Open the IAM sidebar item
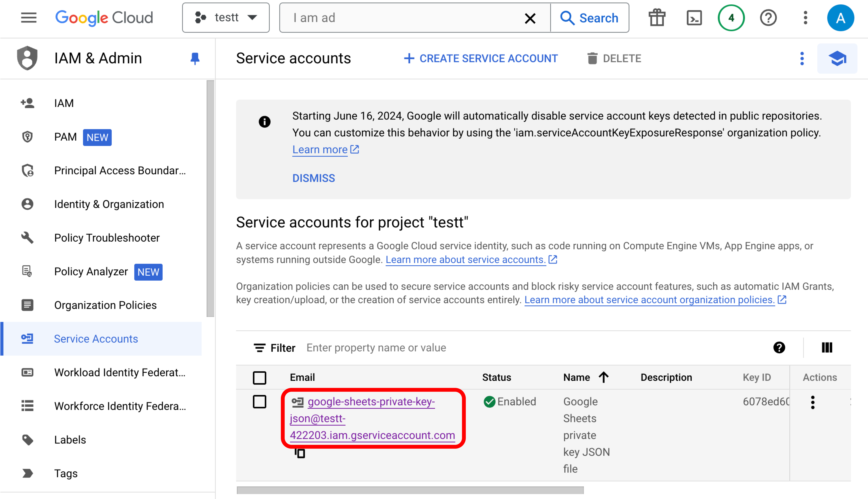The width and height of the screenshot is (868, 499). [x=64, y=103]
